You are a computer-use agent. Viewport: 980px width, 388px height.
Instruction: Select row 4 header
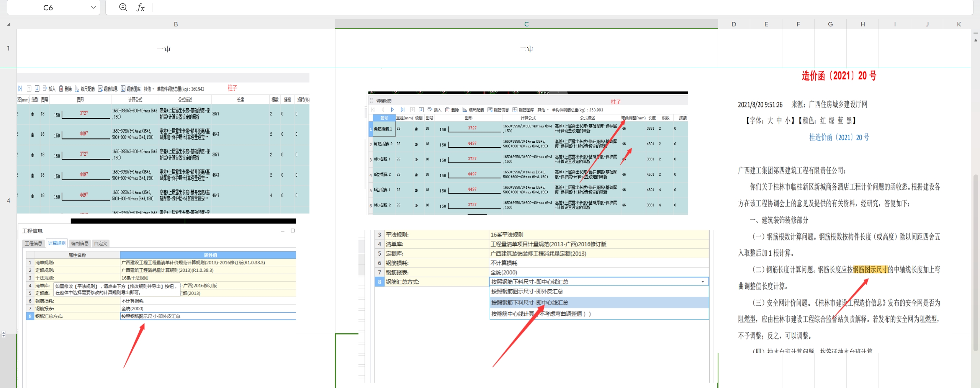tap(8, 201)
